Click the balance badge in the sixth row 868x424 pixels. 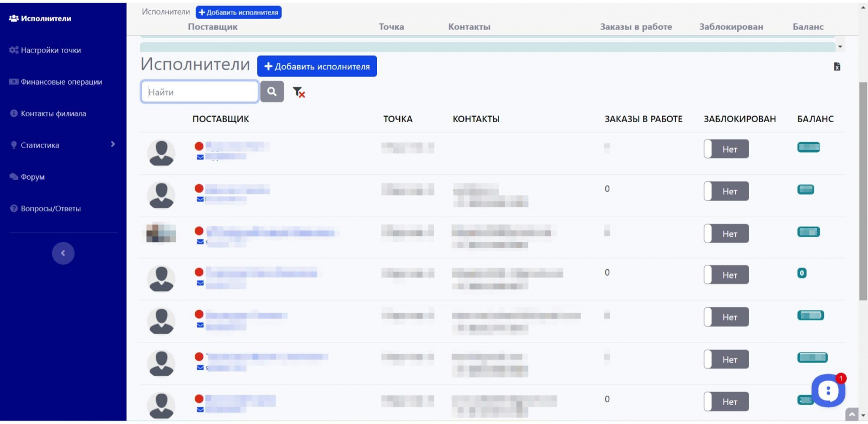pos(813,357)
